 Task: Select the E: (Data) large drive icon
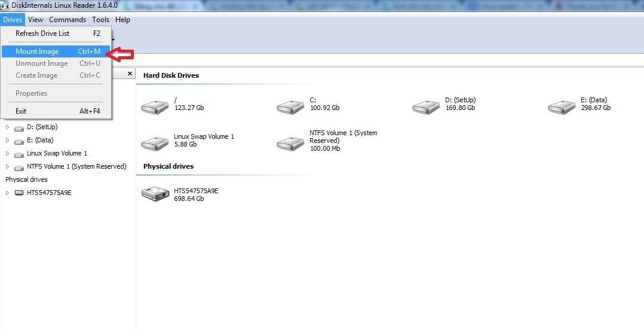[562, 107]
